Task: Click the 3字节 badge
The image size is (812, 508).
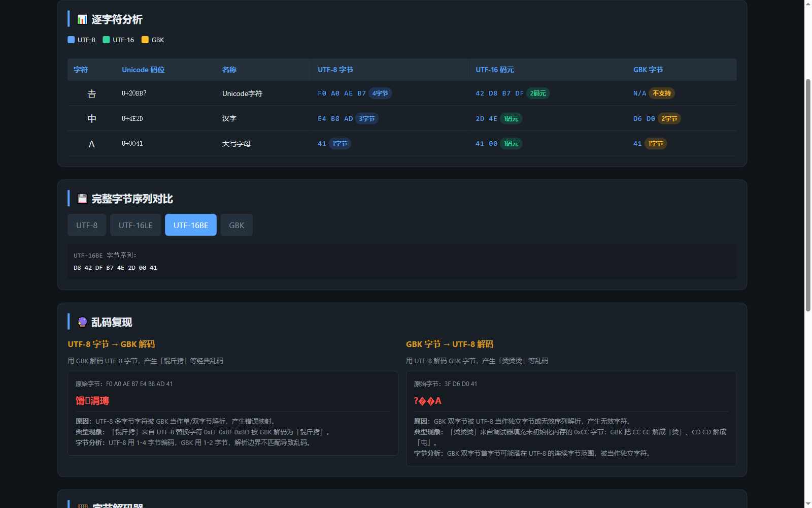Action: coord(367,118)
